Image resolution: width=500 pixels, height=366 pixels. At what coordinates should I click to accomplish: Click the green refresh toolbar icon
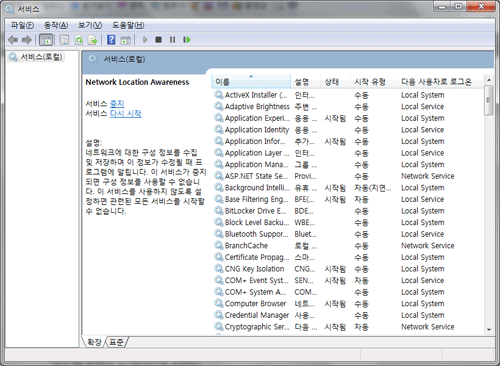pyautogui.click(x=79, y=40)
